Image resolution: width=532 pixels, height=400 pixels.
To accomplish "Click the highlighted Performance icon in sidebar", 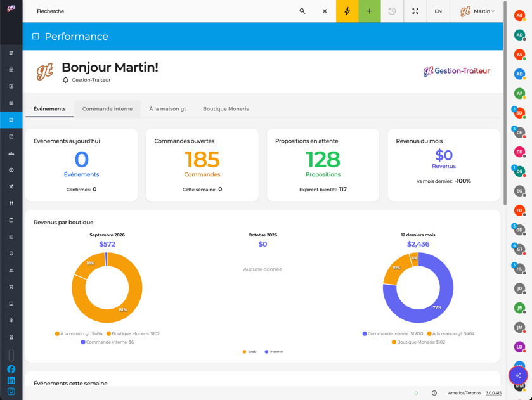I will click(x=11, y=120).
